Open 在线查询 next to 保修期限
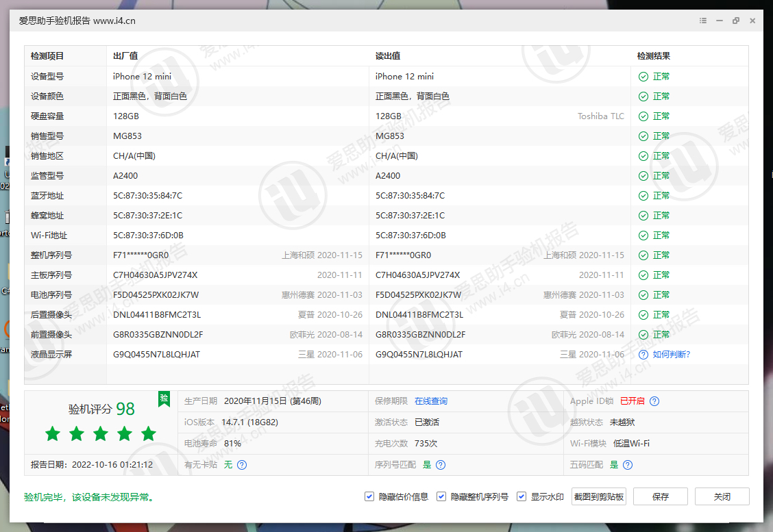Viewport: 773px width, 532px height. (431, 401)
